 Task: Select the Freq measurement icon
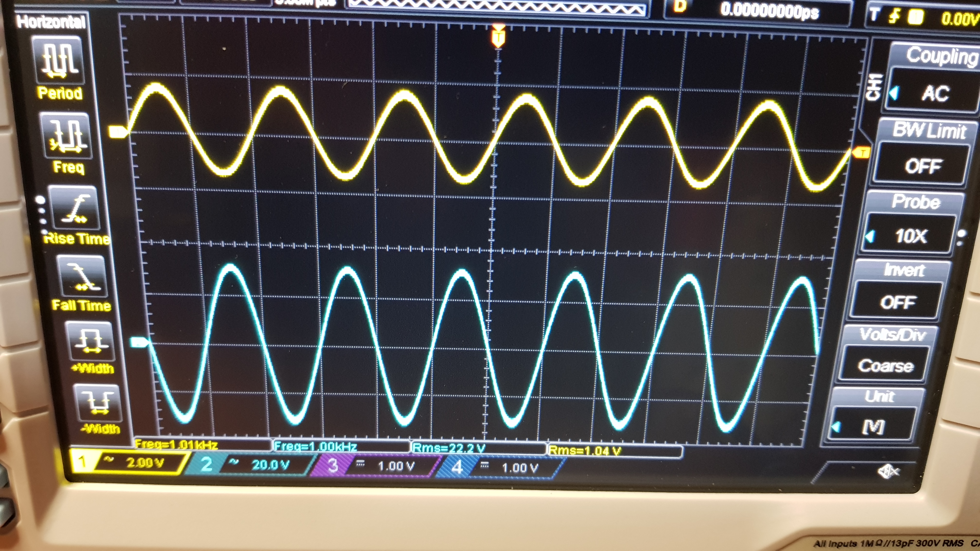coord(67,135)
